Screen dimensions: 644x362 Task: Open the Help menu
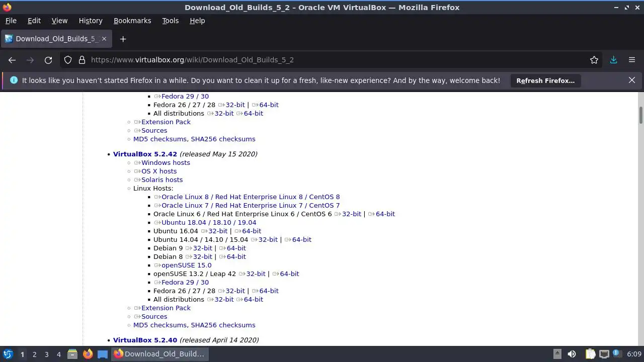pos(197,21)
